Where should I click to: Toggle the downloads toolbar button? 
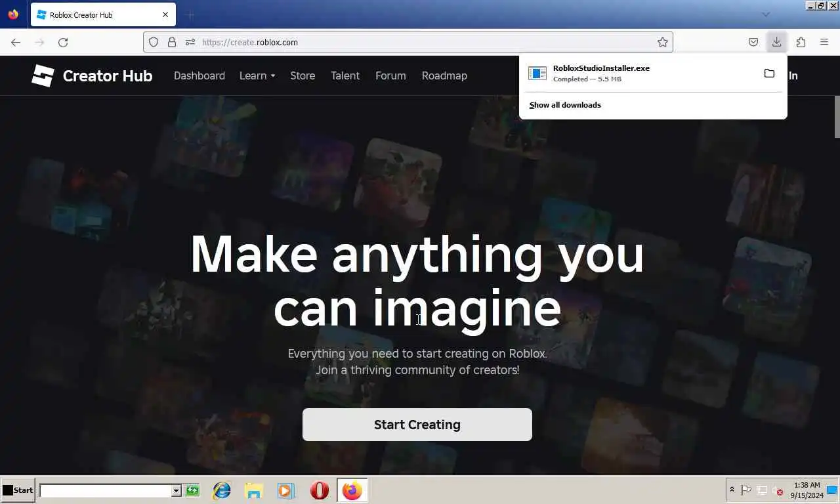pyautogui.click(x=776, y=42)
